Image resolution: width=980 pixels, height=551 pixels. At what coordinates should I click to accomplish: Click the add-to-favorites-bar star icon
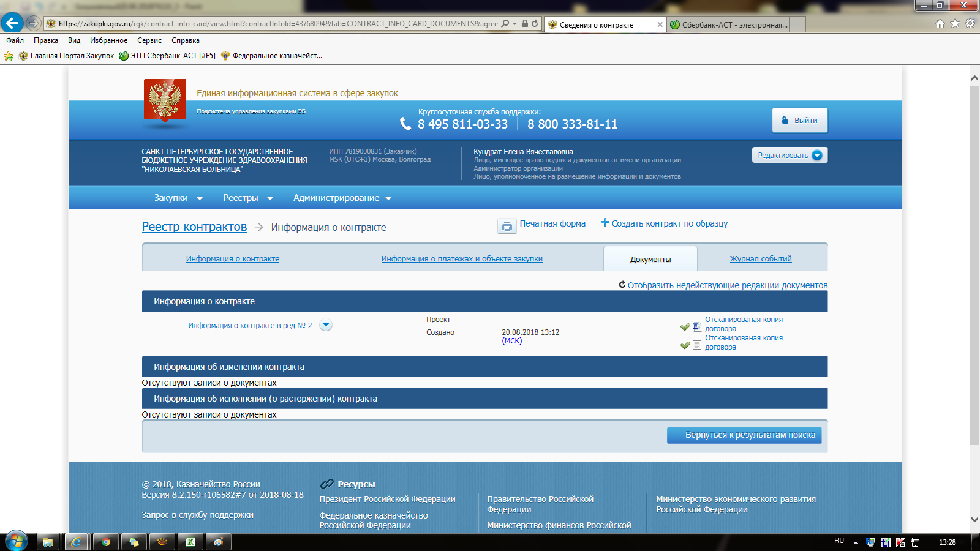point(9,56)
